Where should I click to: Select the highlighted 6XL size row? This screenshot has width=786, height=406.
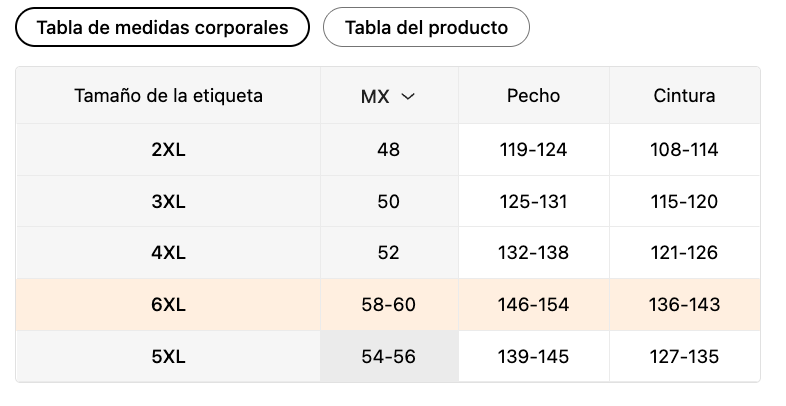pyautogui.click(x=388, y=304)
